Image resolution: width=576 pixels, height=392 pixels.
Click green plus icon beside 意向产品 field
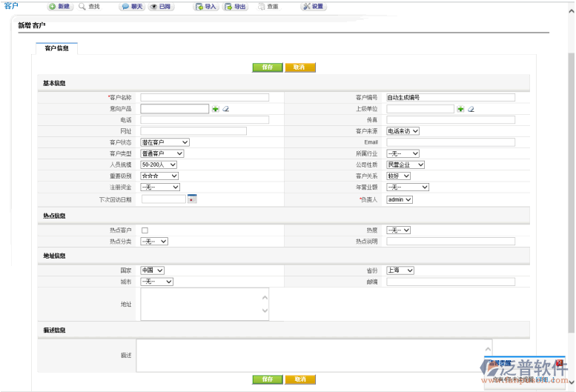pos(216,109)
